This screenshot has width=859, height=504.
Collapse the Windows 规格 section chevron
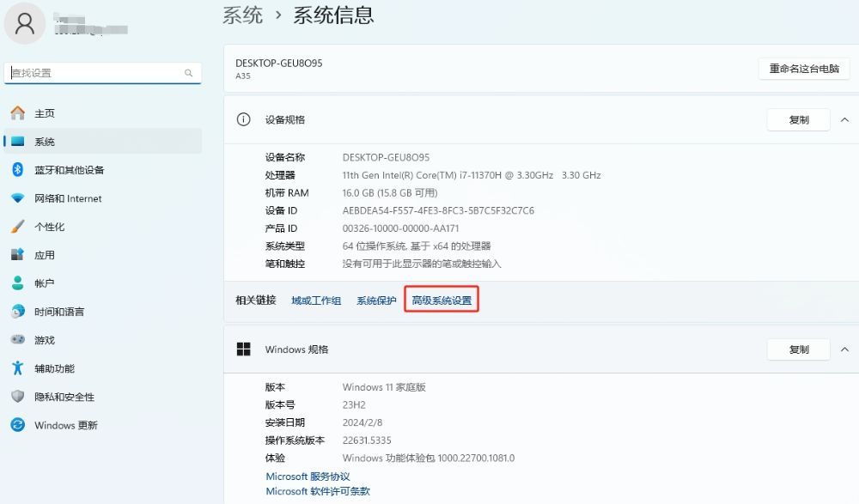[844, 349]
